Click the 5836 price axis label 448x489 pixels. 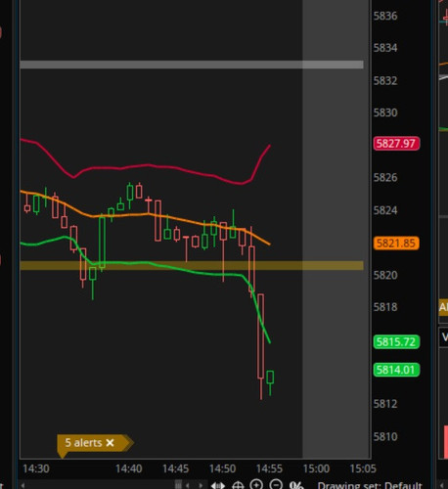(x=385, y=16)
